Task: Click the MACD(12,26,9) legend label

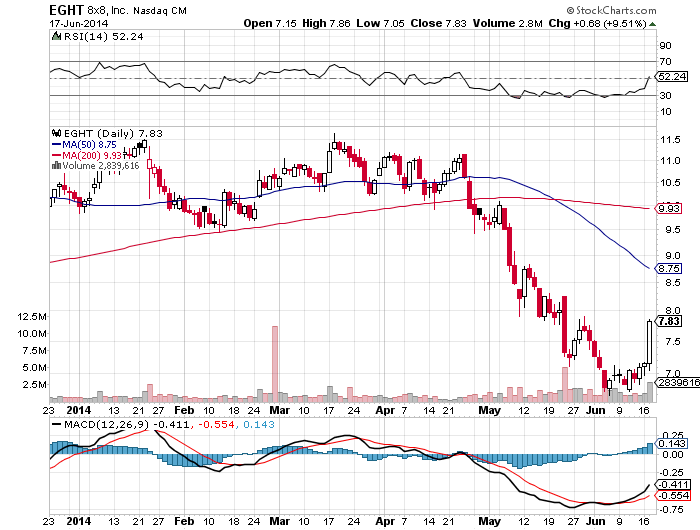Action: [107, 424]
